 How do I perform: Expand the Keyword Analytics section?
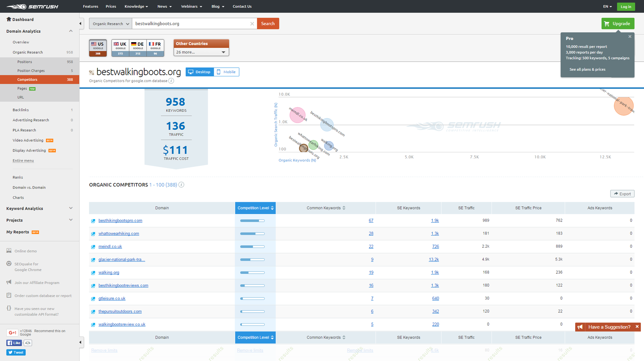point(71,208)
